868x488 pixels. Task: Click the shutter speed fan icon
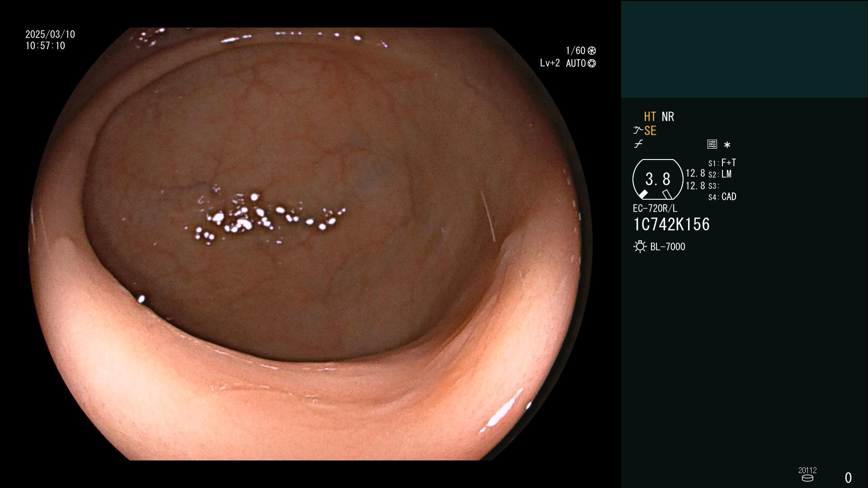[591, 51]
